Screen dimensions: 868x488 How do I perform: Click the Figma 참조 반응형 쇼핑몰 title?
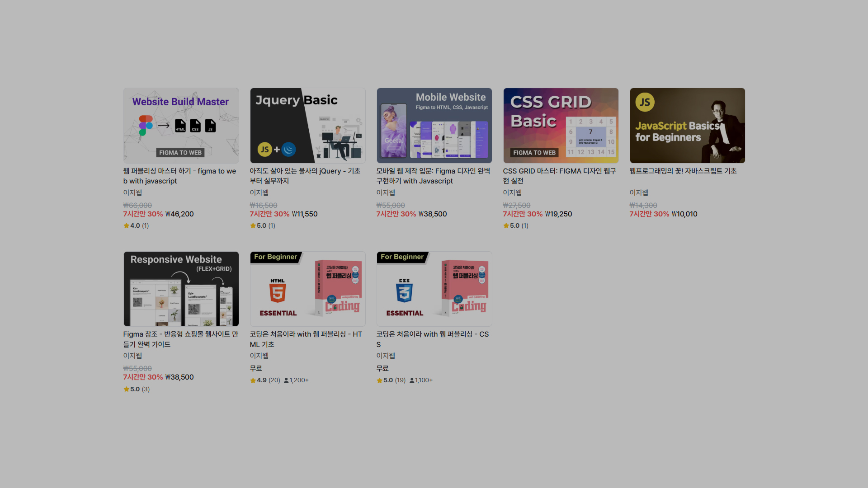point(181,339)
